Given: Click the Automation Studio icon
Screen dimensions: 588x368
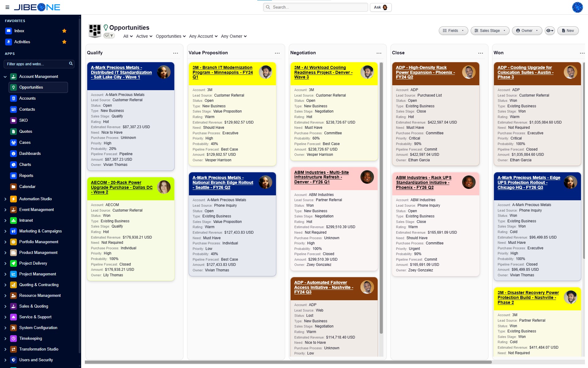Looking at the screenshot, I should click(13, 199).
